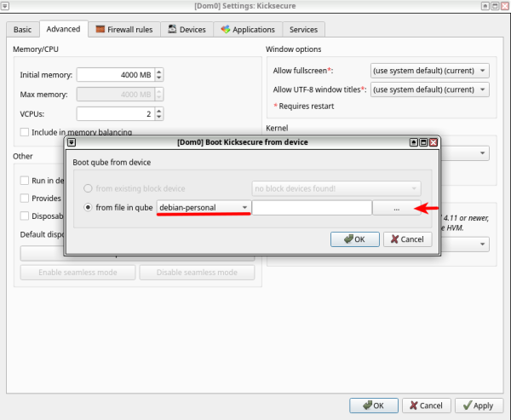Click the empty file path field
This screenshot has height=420, width=511.
pyautogui.click(x=312, y=207)
